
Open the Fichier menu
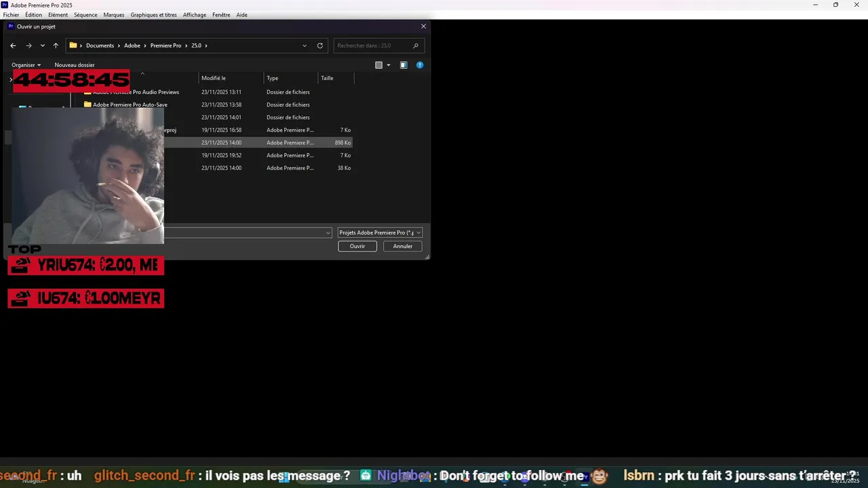tap(12, 15)
